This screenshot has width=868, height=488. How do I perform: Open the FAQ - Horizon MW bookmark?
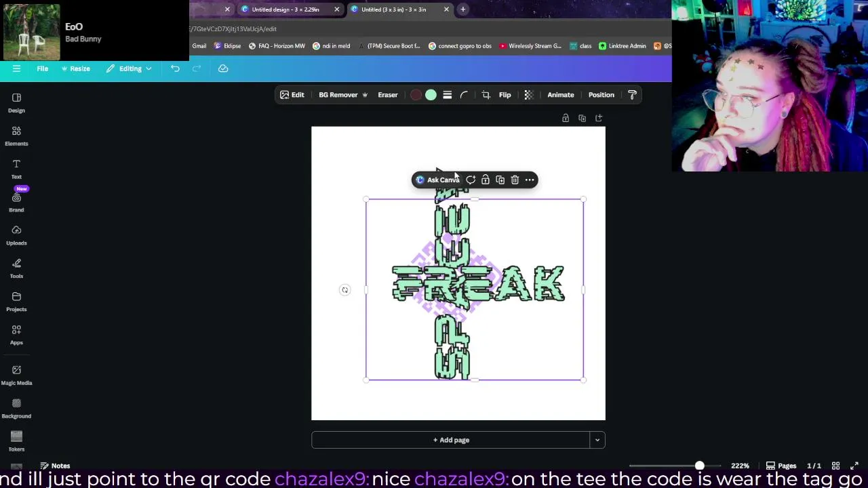pos(277,46)
